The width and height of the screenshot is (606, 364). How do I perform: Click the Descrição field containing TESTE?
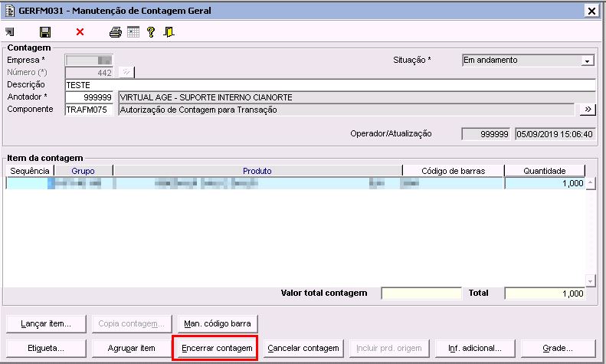[x=330, y=85]
